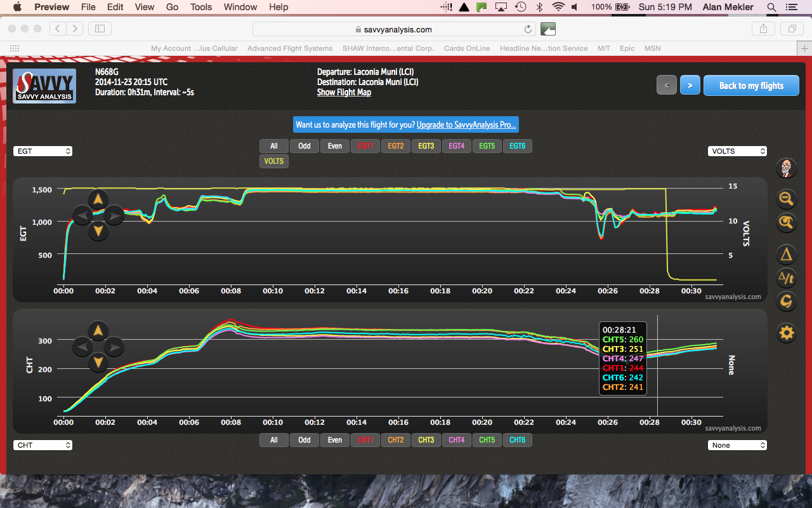
Task: Select the delta (Δ) analysis tool
Action: coord(786,254)
